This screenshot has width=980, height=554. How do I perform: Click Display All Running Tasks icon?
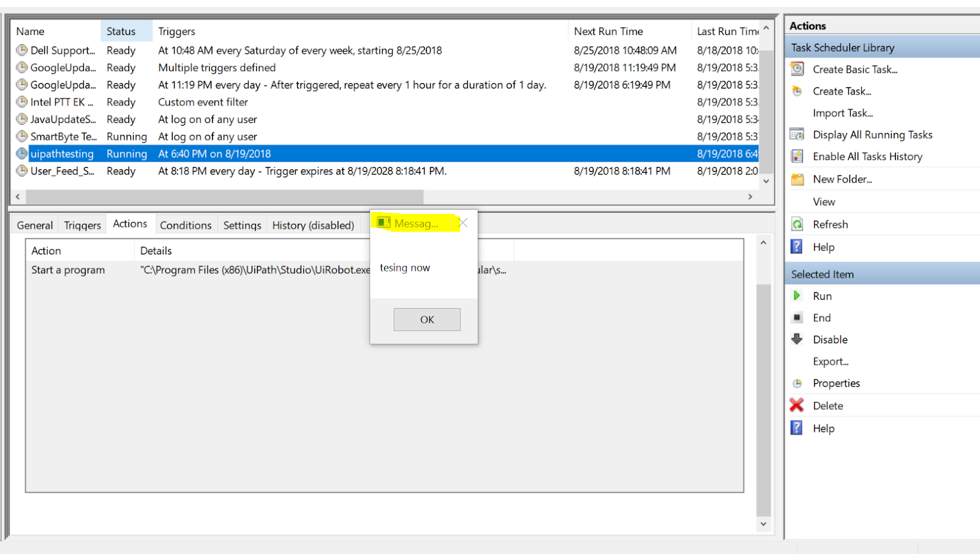point(797,134)
